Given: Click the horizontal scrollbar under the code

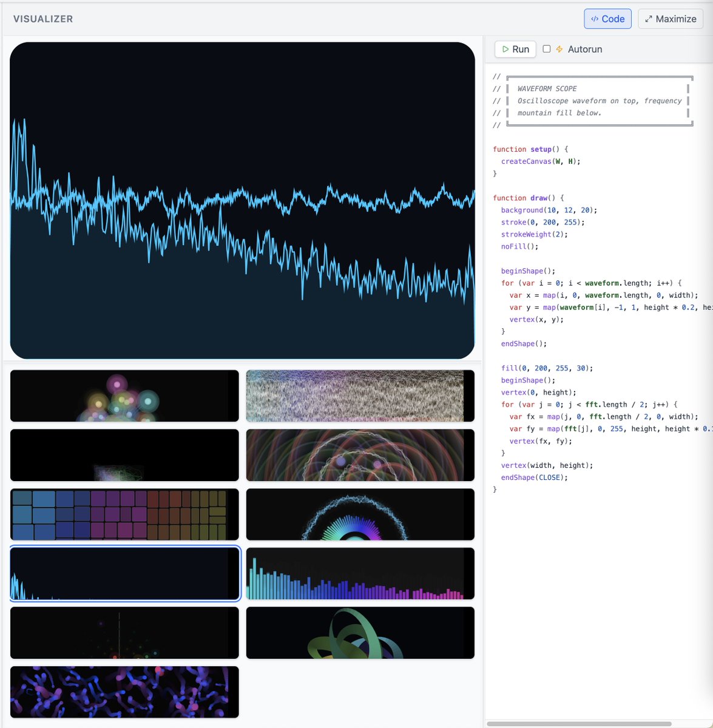Looking at the screenshot, I should click(579, 724).
